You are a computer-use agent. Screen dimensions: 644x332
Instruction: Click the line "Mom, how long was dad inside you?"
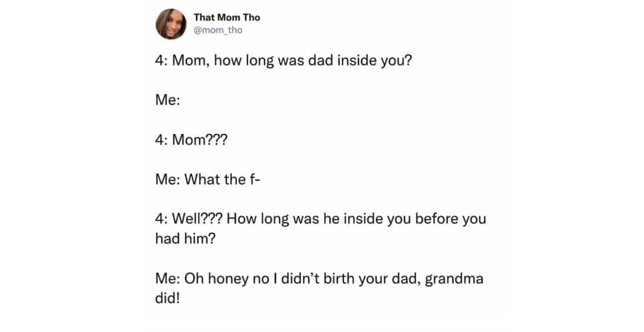pos(291,60)
